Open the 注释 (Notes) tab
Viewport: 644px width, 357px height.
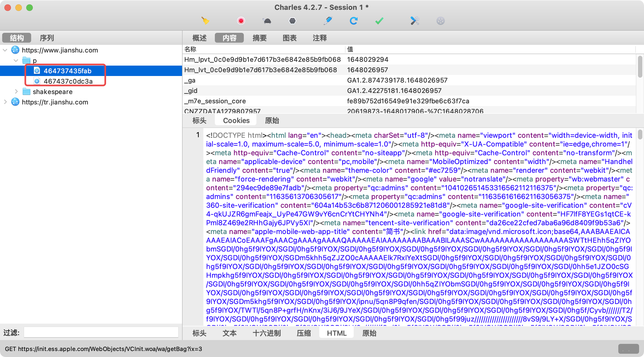320,38
